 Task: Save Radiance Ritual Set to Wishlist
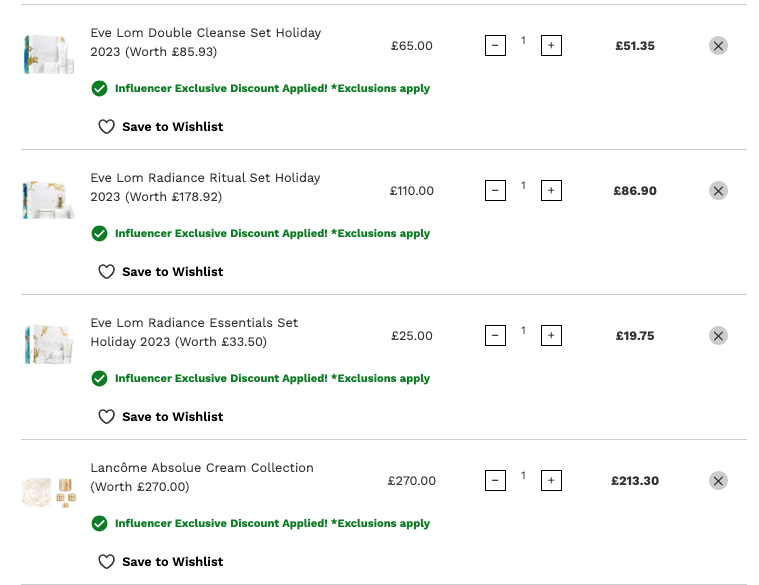pos(160,271)
